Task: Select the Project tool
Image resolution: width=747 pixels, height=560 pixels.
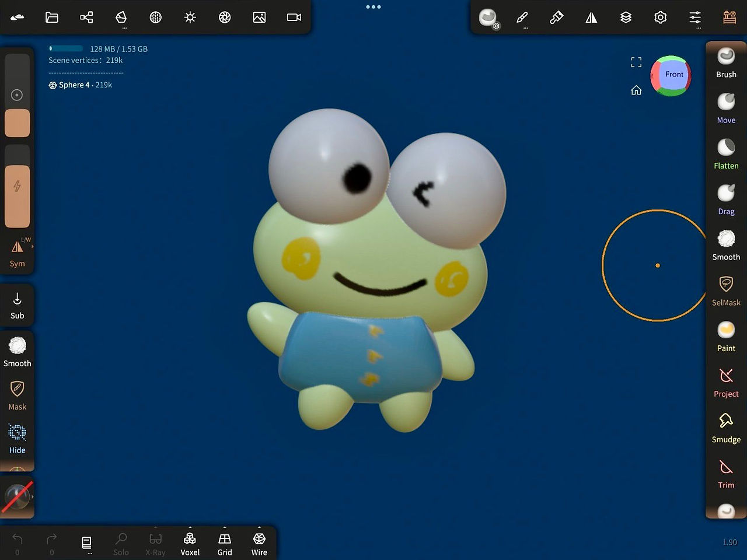Action: pyautogui.click(x=726, y=382)
